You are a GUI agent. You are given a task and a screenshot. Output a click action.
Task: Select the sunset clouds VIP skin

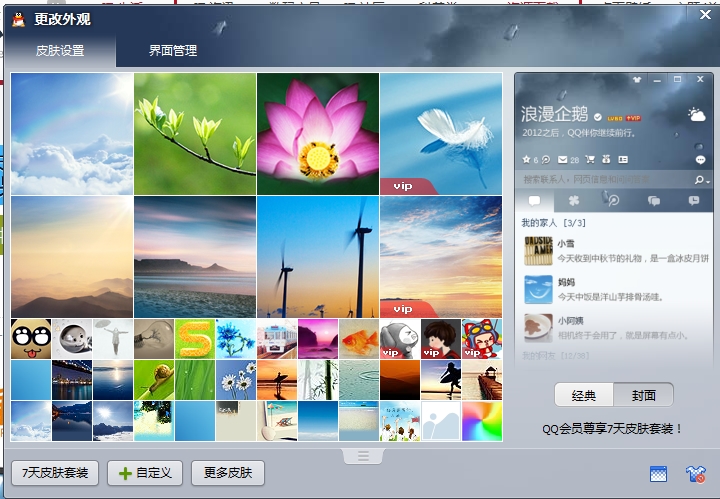tap(441, 257)
